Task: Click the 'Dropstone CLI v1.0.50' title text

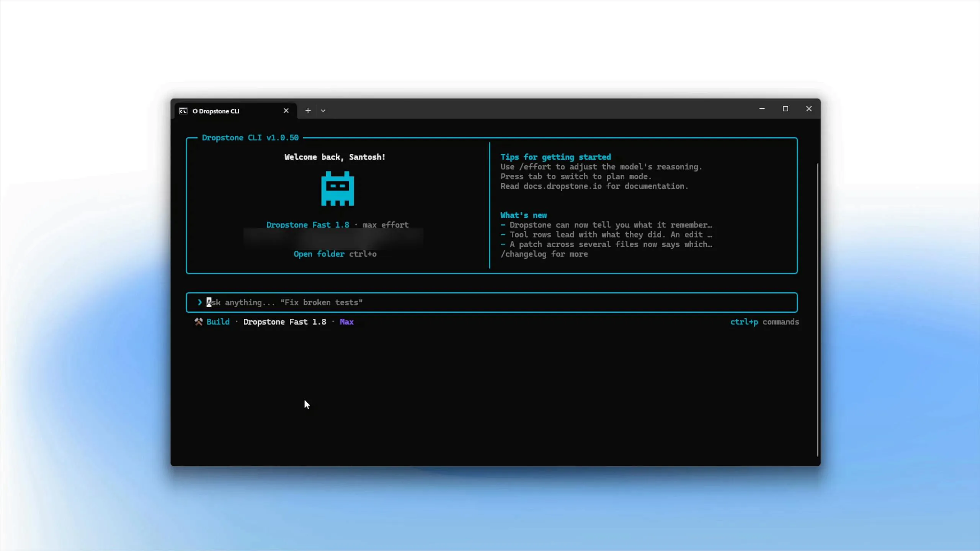Action: pyautogui.click(x=250, y=138)
